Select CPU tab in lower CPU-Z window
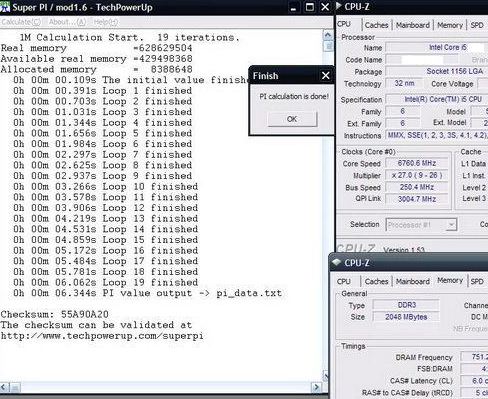 343,281
